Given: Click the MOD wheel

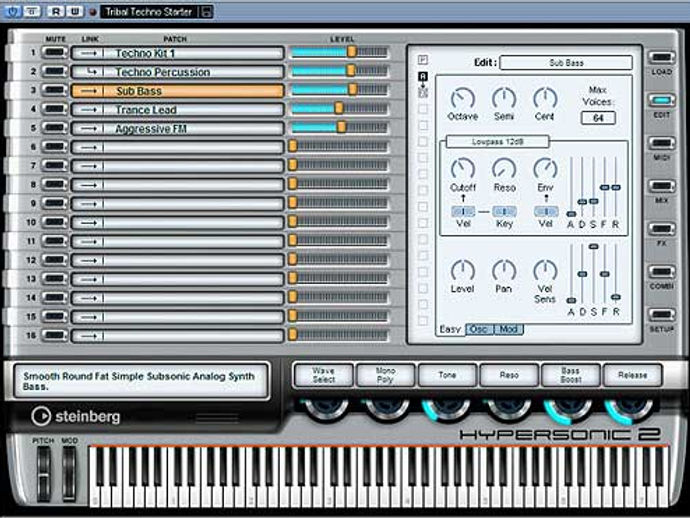Looking at the screenshot, I should coord(69,474).
